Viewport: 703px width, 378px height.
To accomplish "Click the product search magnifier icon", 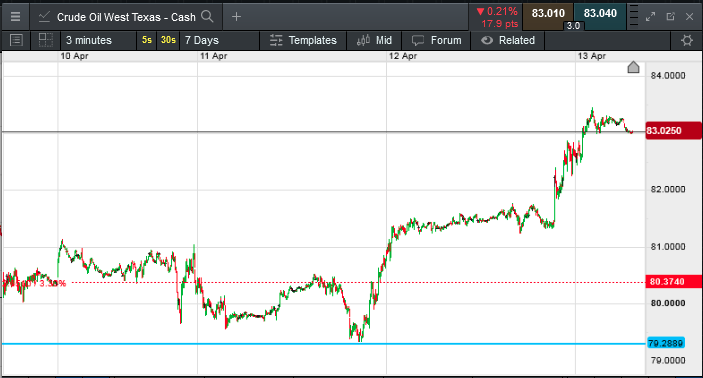I will point(207,17).
